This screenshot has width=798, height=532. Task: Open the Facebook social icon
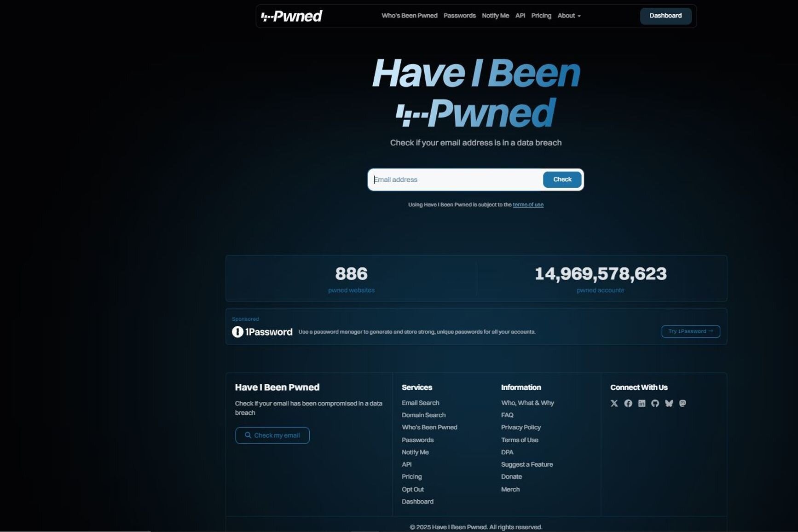point(628,403)
